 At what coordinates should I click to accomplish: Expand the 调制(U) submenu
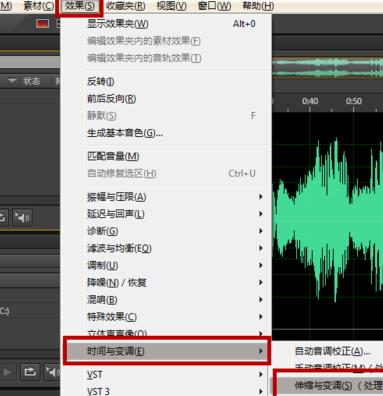[166, 266]
